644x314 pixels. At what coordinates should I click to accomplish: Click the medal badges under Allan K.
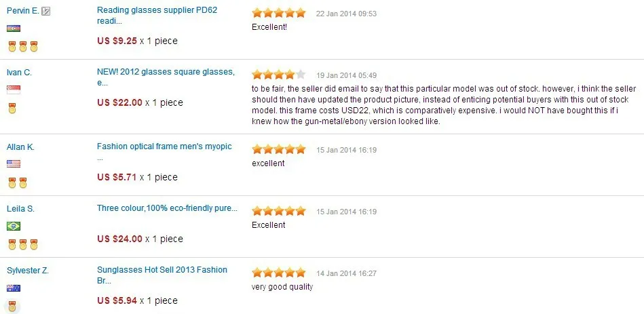pos(17,182)
